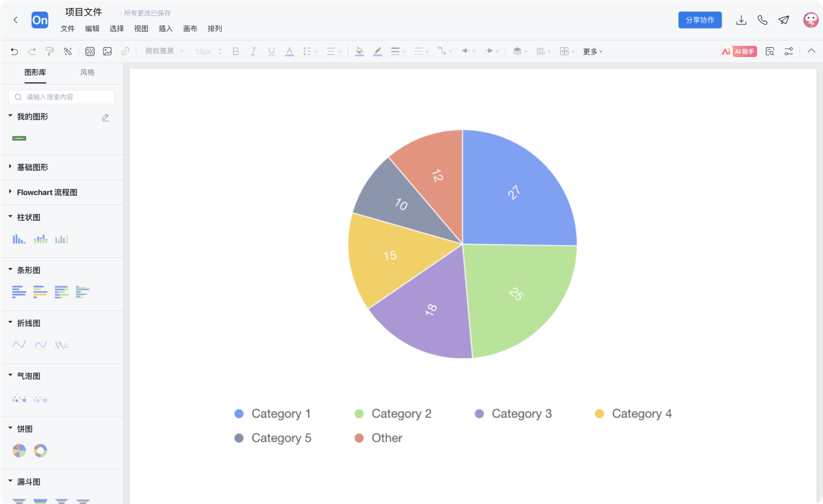Click the insert image icon
This screenshot has height=504, width=823.
(108, 51)
